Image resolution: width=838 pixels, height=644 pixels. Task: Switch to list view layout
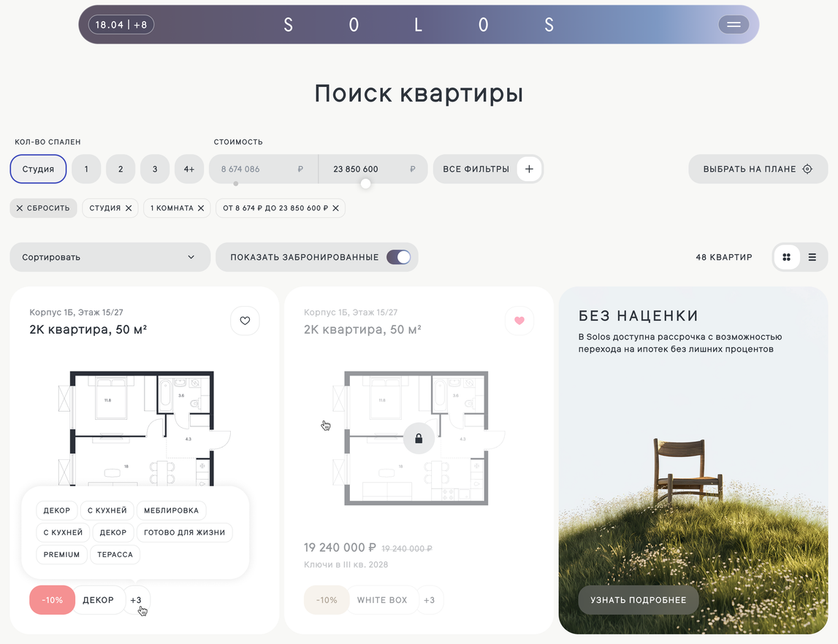812,258
